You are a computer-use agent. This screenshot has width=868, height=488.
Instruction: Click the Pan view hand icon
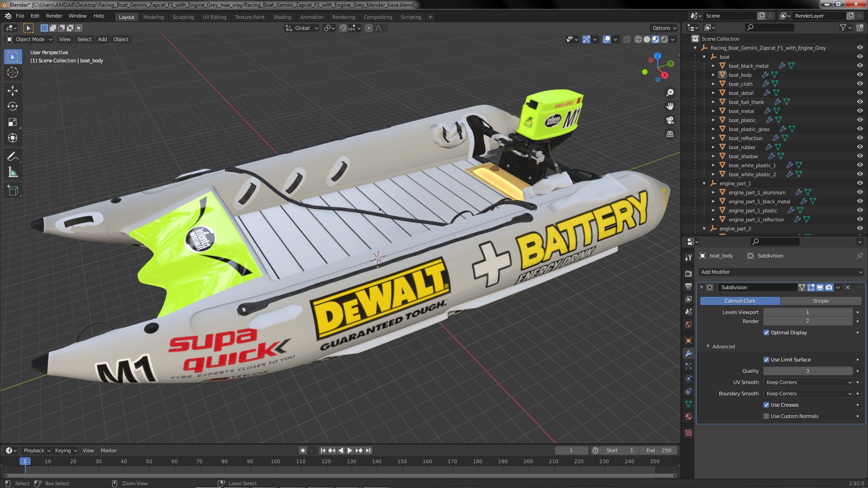pos(670,106)
